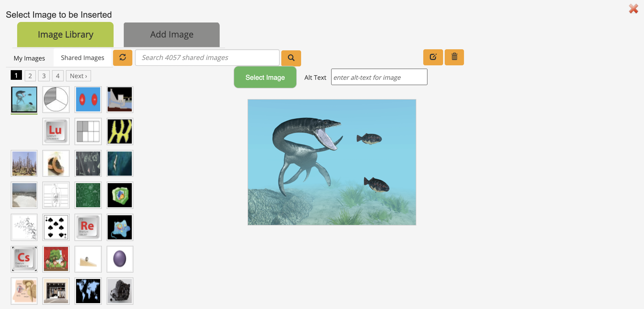Select the Lu element thumbnail
The height and width of the screenshot is (309, 644).
[56, 131]
